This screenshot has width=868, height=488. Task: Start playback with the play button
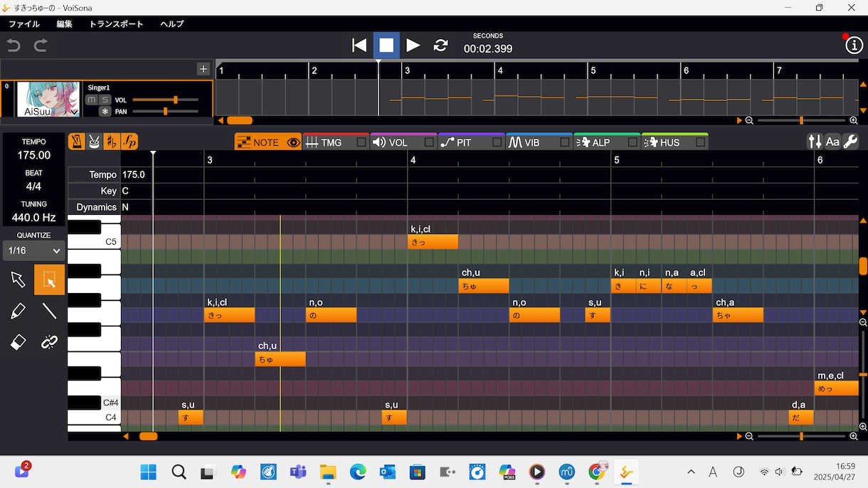413,46
